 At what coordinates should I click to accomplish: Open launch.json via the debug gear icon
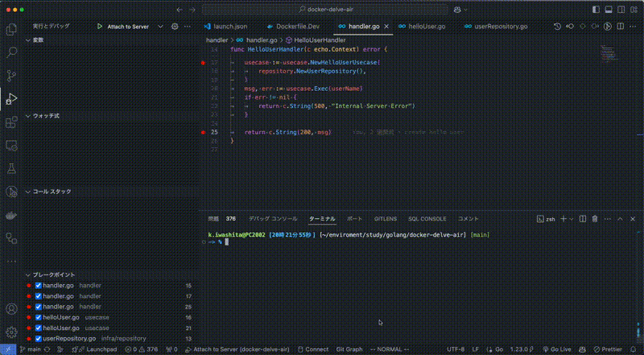pyautogui.click(x=175, y=27)
